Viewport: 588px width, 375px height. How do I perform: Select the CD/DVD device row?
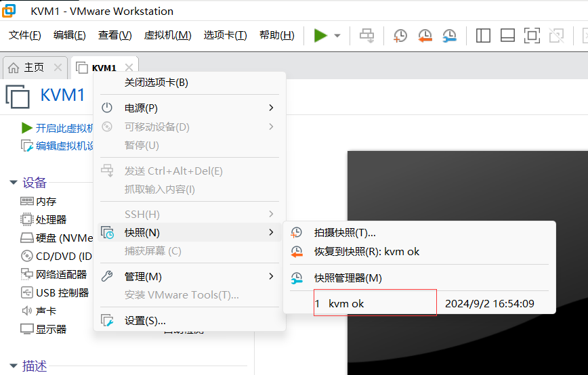point(56,257)
